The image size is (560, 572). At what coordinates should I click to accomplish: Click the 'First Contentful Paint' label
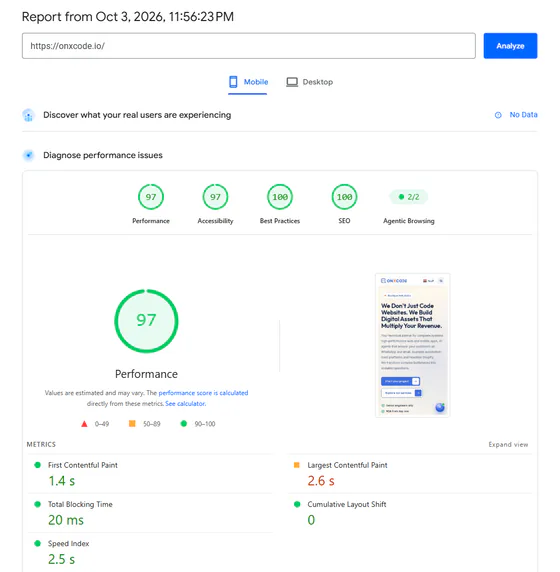[83, 465]
